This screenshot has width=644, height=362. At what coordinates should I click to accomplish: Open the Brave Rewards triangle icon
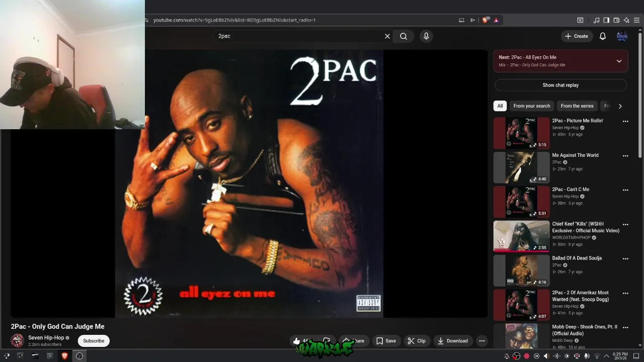coord(496,20)
